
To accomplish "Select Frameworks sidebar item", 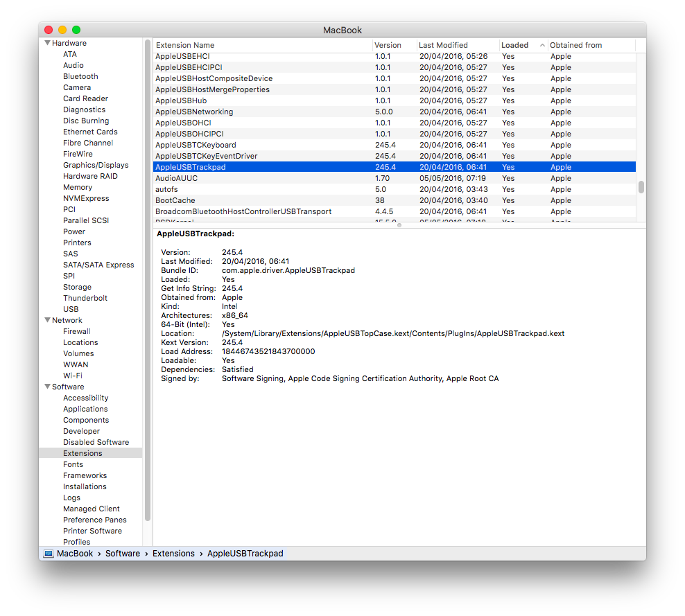I will (x=85, y=475).
